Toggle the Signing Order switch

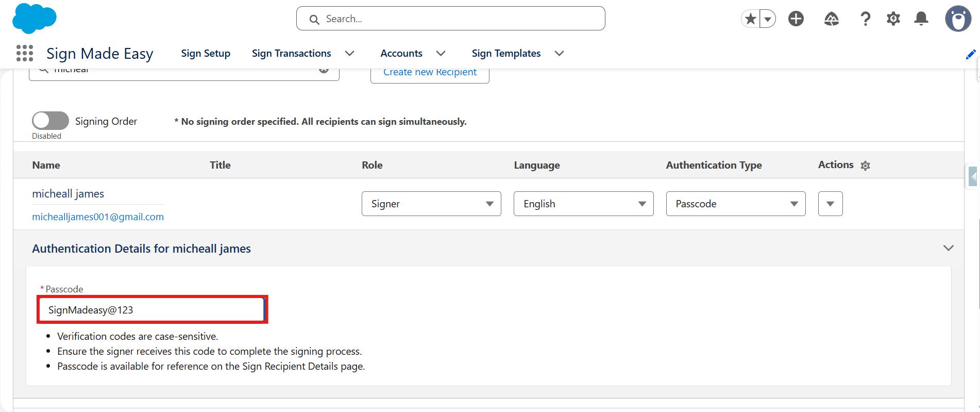coord(50,121)
